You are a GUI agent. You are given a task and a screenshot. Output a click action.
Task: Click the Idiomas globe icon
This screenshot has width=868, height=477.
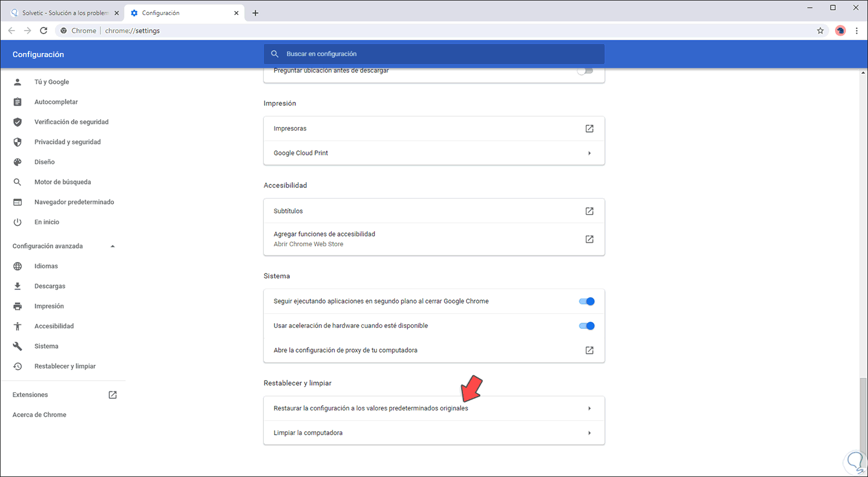17,267
